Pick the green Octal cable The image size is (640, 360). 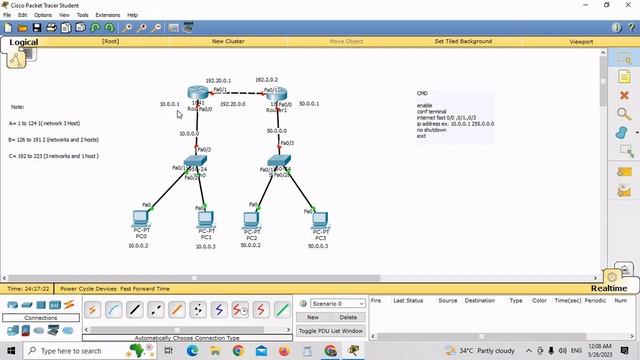pos(282,310)
